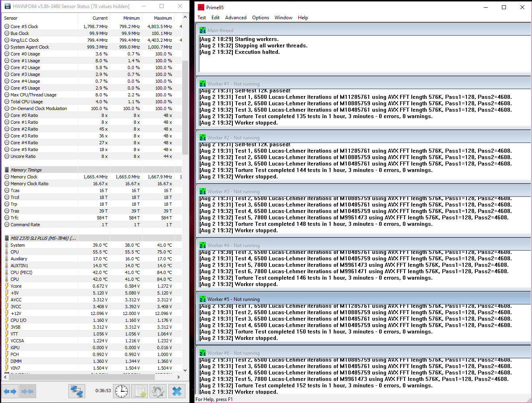The height and width of the screenshot is (403, 532).
Task: Click the Worker #4 window icon
Action: [x=203, y=245]
